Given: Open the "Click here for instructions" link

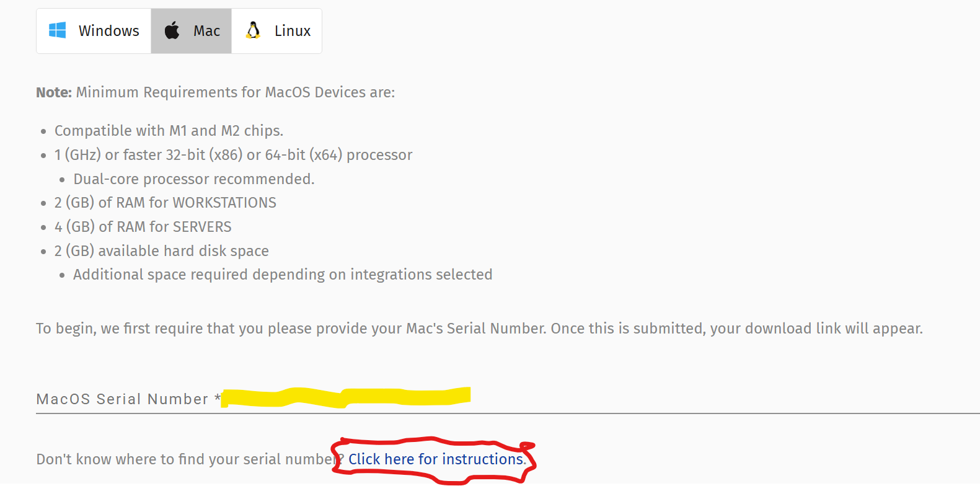Looking at the screenshot, I should (436, 459).
